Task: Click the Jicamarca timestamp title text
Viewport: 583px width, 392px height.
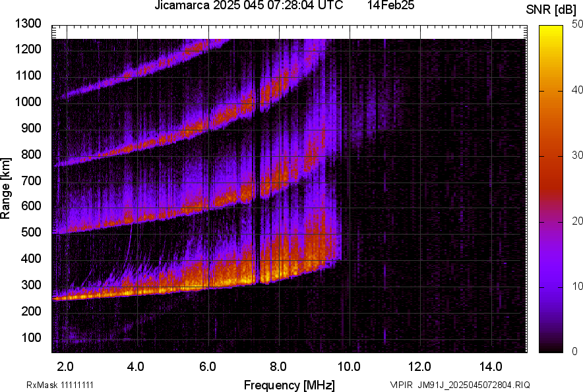Action: point(249,6)
